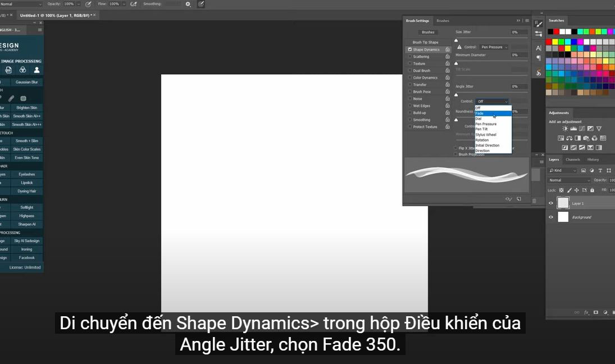
Task: Click the create new brush icon
Action: (518, 199)
